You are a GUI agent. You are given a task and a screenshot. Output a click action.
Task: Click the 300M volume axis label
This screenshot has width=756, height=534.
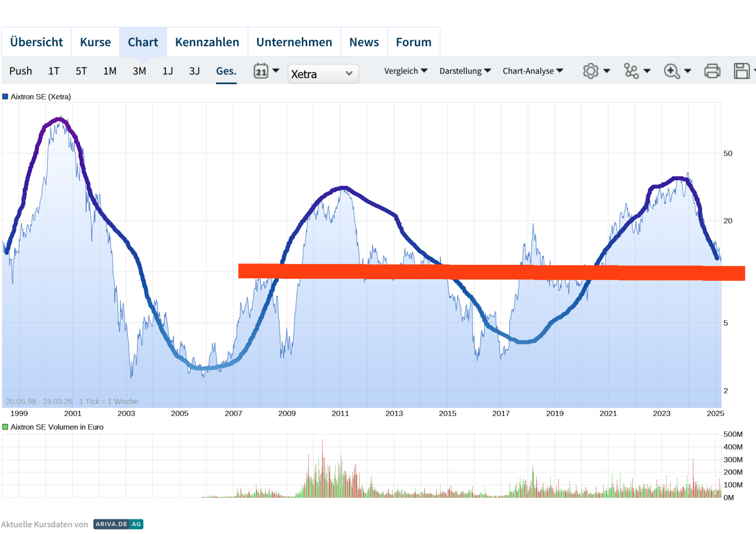(x=733, y=460)
